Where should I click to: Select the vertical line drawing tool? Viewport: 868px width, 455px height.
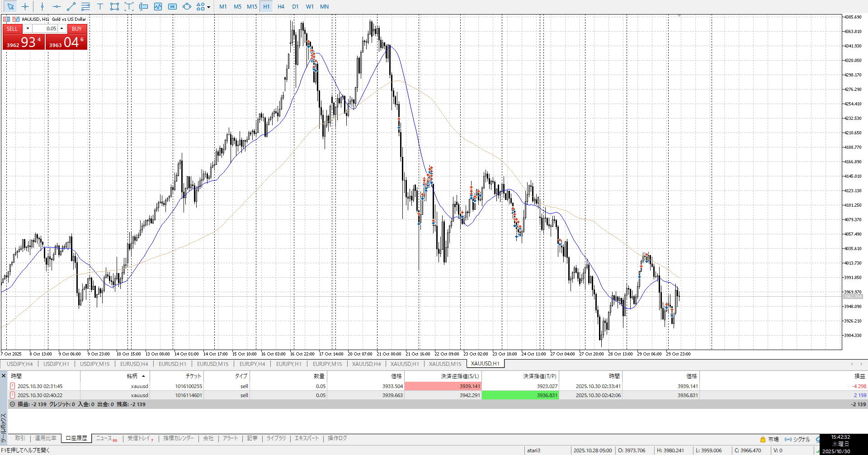click(x=42, y=6)
